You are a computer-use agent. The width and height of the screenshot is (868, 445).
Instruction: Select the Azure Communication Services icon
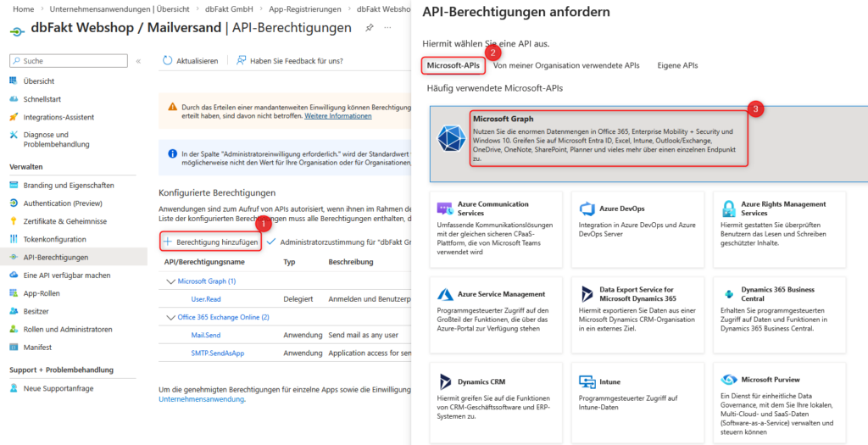pos(445,209)
